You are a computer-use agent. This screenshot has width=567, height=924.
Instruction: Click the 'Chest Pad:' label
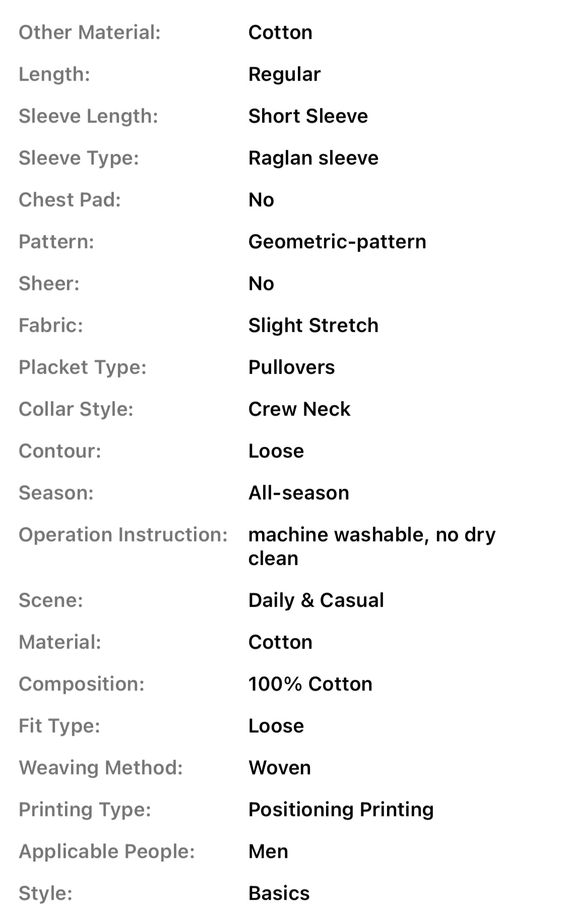[x=70, y=200]
